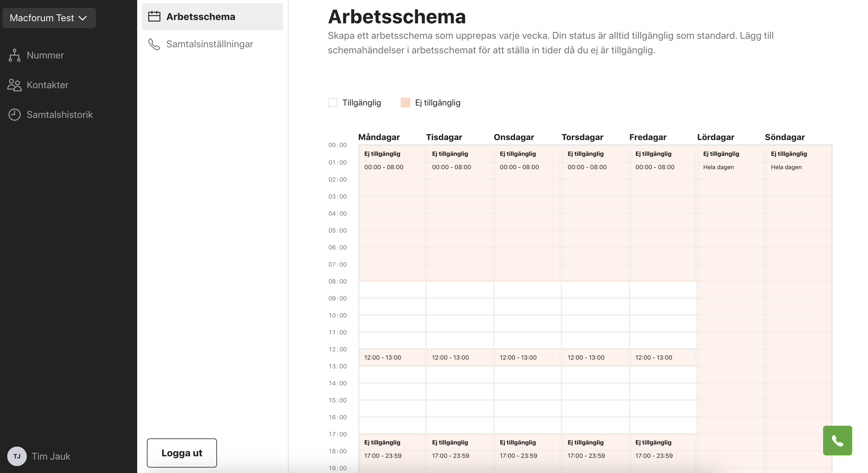Click the 08:00 time label
This screenshot has height=473, width=868.
(337, 281)
